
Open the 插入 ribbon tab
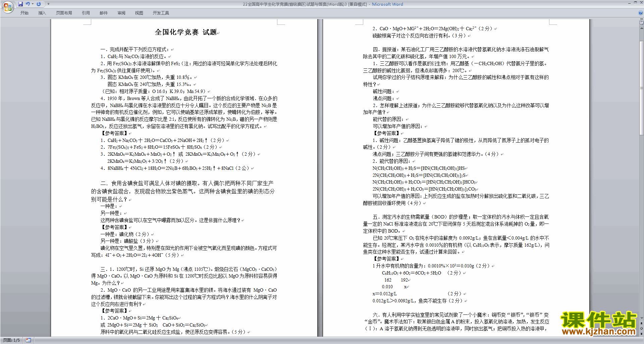(x=42, y=13)
